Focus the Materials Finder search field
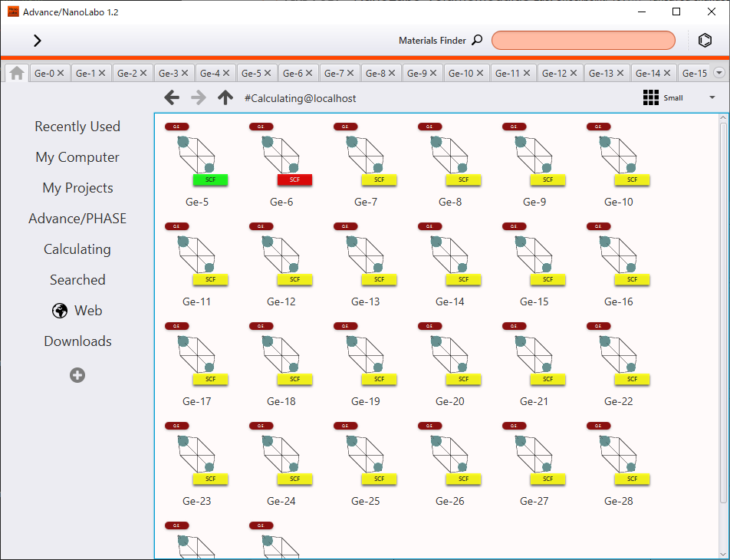The image size is (730, 560). (x=584, y=40)
